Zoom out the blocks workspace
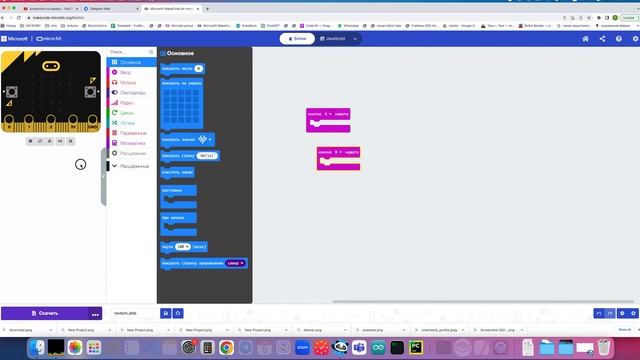 tap(622, 313)
